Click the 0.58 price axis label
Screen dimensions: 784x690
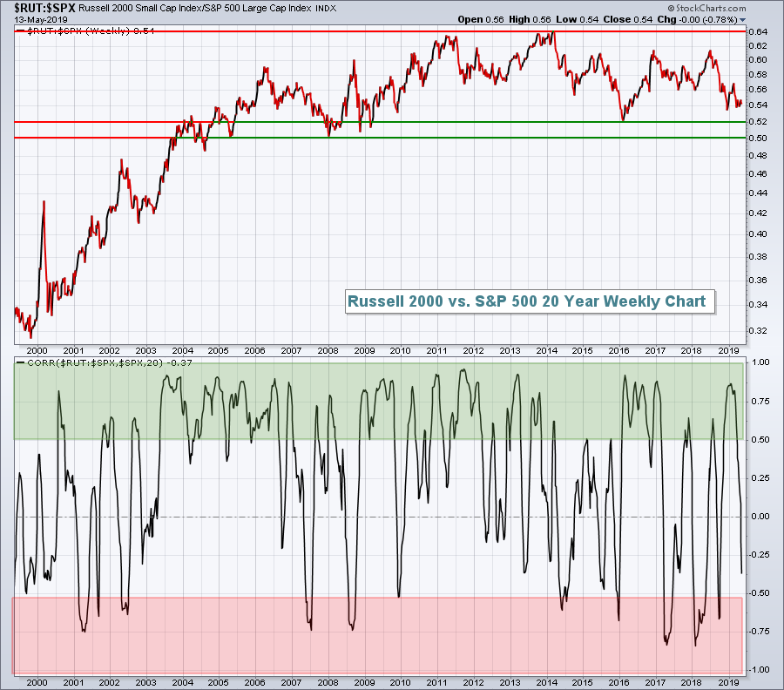tap(758, 75)
